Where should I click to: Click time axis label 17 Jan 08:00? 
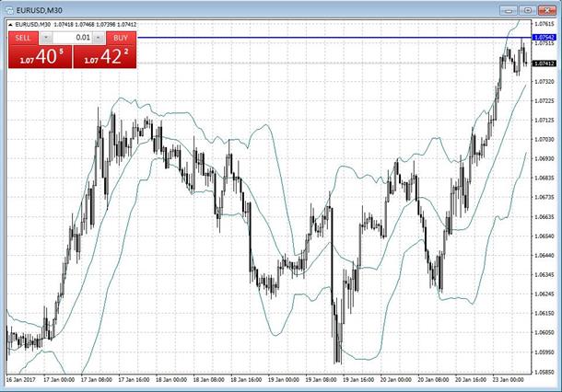[x=96, y=379]
